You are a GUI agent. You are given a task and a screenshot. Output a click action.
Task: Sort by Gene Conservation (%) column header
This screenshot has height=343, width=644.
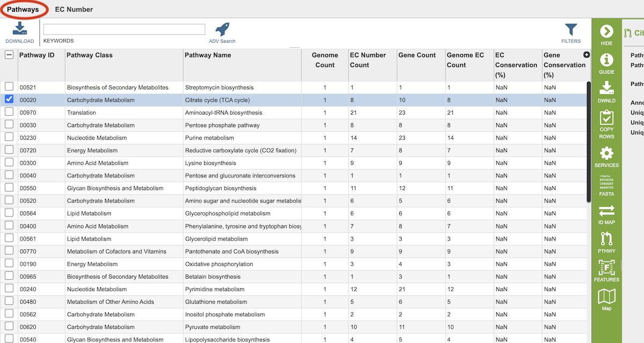(565, 65)
